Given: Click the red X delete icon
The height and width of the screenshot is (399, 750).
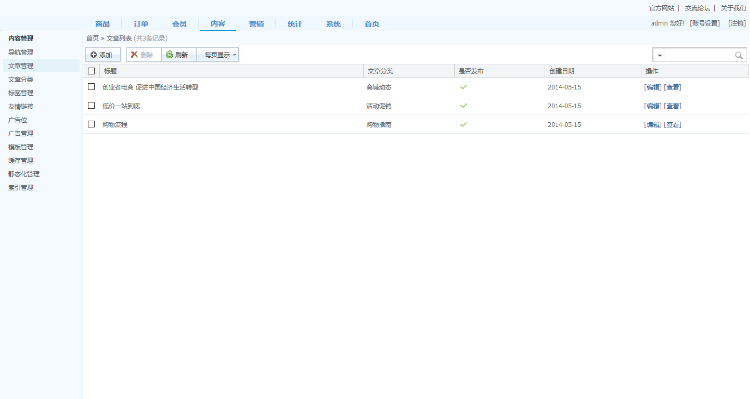Looking at the screenshot, I should click(134, 55).
